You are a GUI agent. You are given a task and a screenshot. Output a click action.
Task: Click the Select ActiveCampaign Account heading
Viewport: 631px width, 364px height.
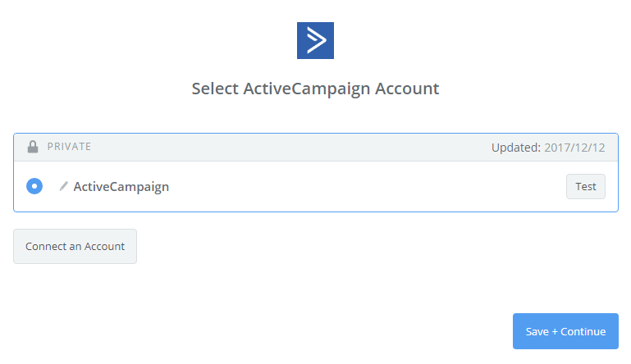pos(315,89)
